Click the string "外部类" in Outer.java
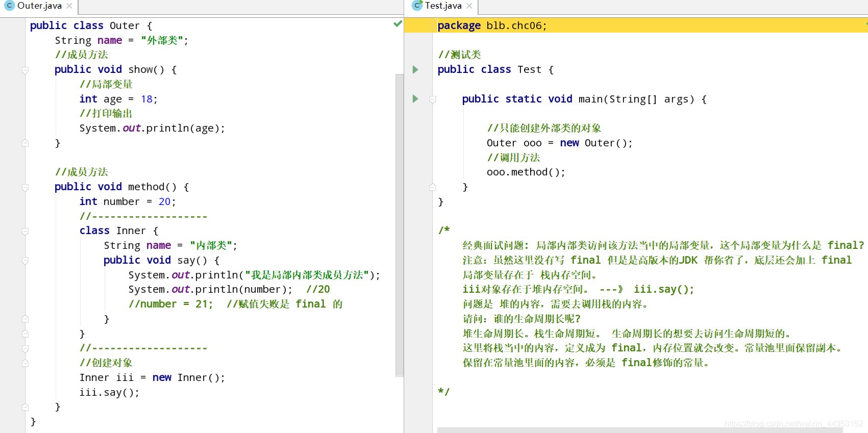 point(162,40)
